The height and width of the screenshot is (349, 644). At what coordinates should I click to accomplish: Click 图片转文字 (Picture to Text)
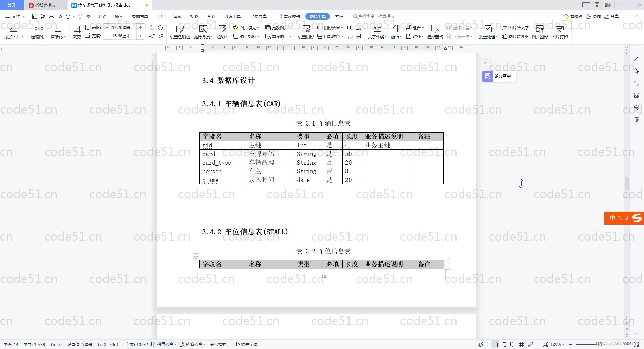(x=515, y=28)
